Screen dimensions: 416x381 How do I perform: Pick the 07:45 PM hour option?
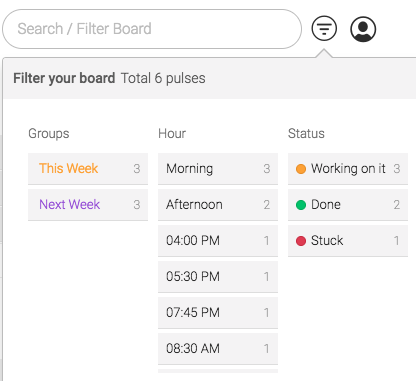tap(218, 313)
